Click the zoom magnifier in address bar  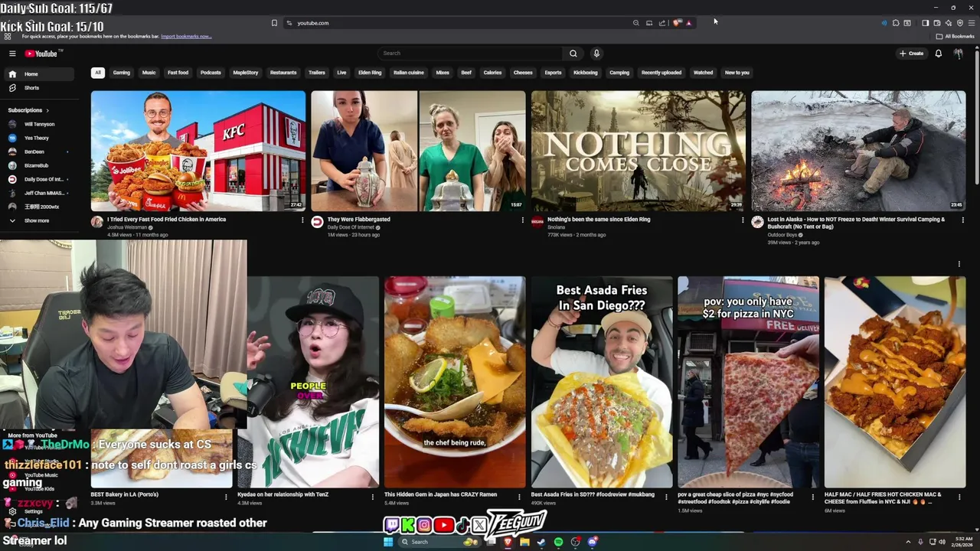click(635, 23)
